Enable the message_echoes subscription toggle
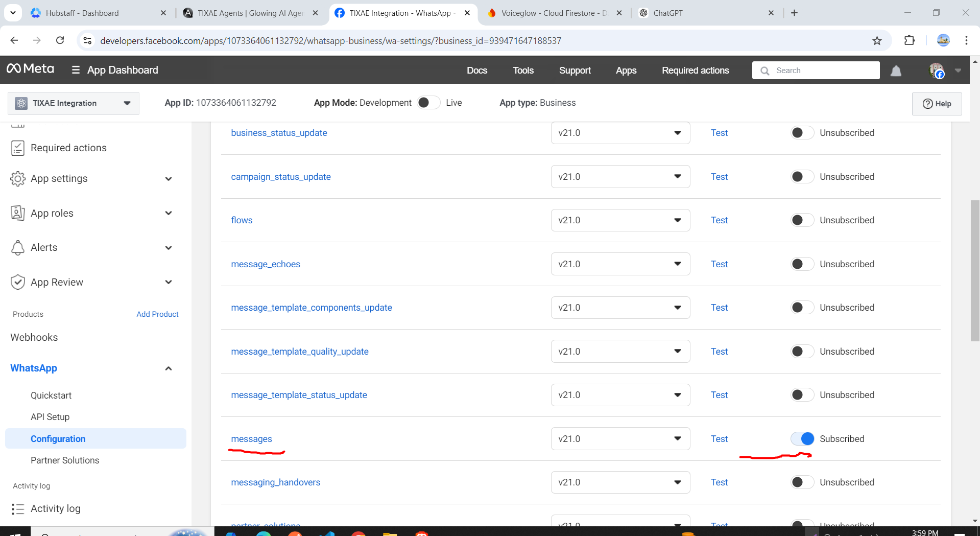The width and height of the screenshot is (980, 536). pyautogui.click(x=802, y=264)
